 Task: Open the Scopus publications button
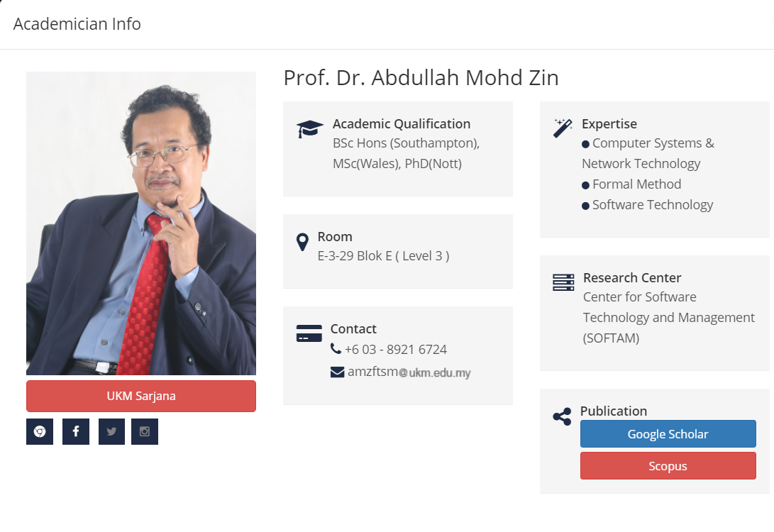[x=668, y=466]
